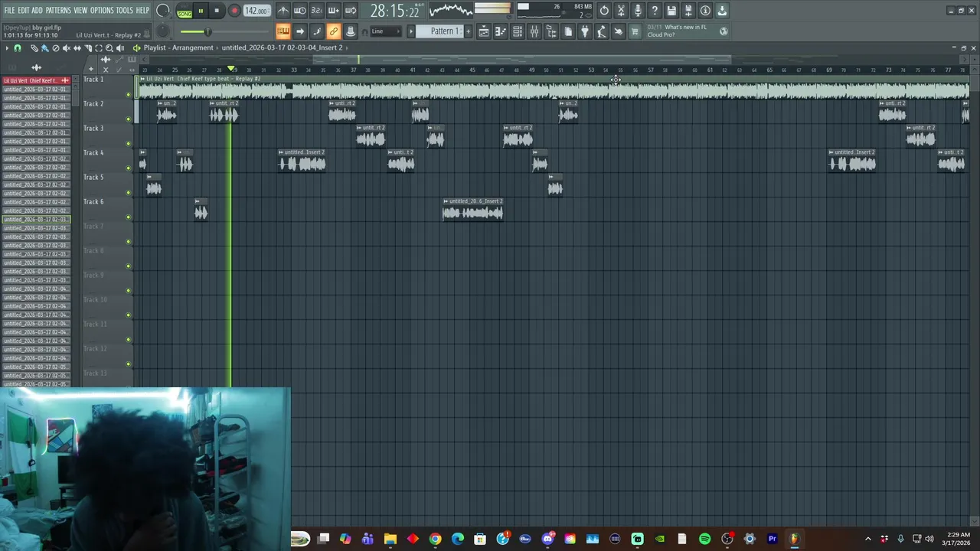980x551 pixels.
Task: Open the tempo tapper icon
Action: [x=602, y=31]
